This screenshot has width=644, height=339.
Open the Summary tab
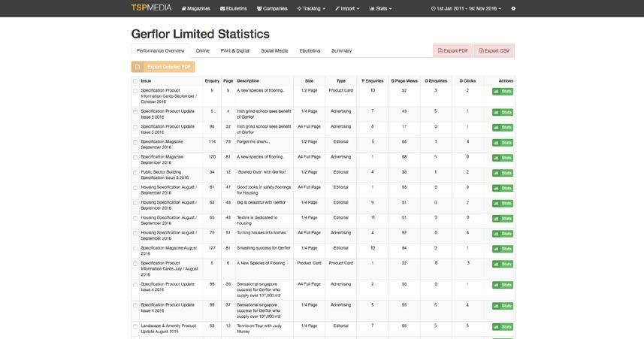[342, 50]
